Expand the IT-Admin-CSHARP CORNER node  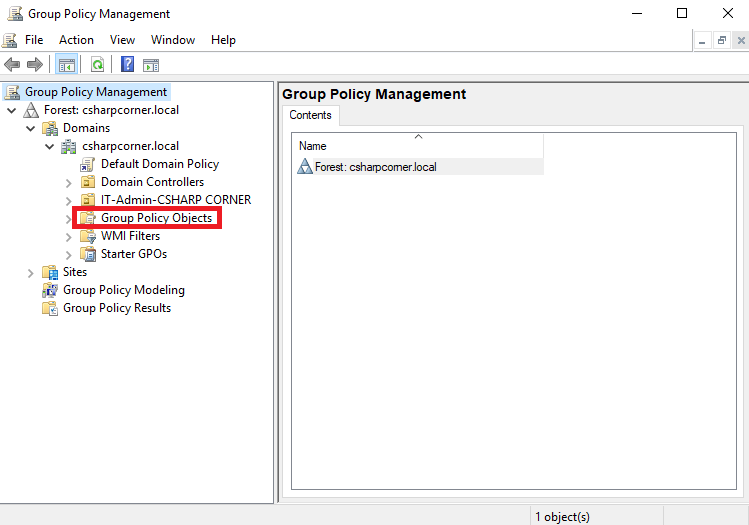(x=69, y=201)
